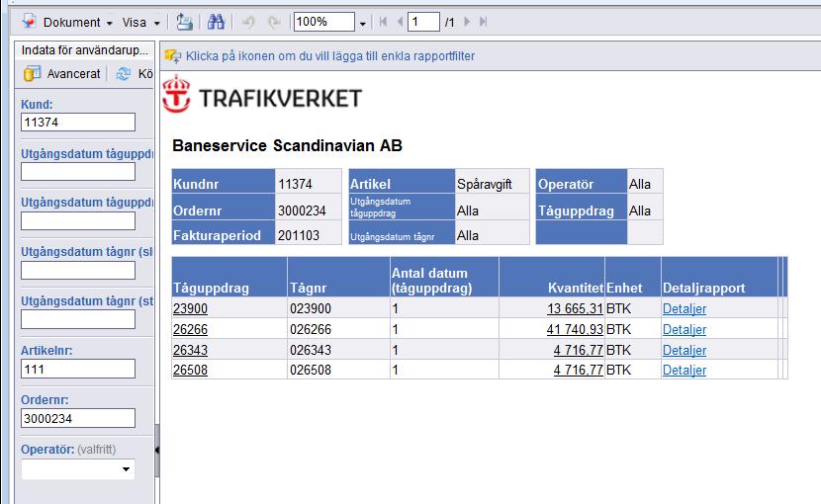Open the Visa menu

pyautogui.click(x=140, y=23)
